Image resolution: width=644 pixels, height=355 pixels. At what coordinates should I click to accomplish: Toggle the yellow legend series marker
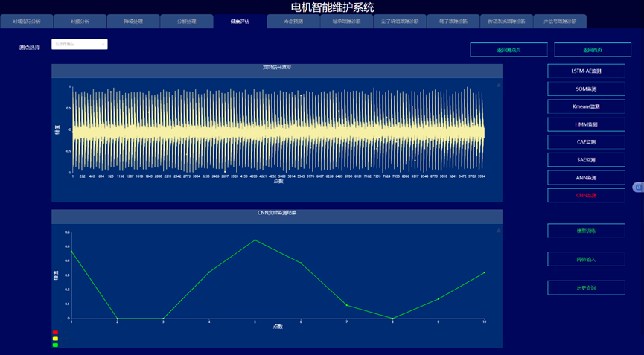(55, 339)
